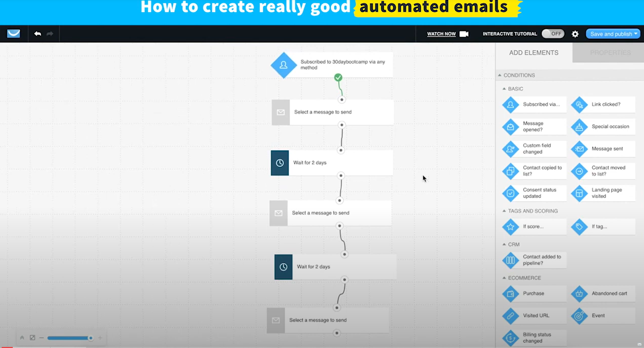The height and width of the screenshot is (348, 644).
Task: Collapse the ECOMMERCE section
Action: click(x=504, y=278)
